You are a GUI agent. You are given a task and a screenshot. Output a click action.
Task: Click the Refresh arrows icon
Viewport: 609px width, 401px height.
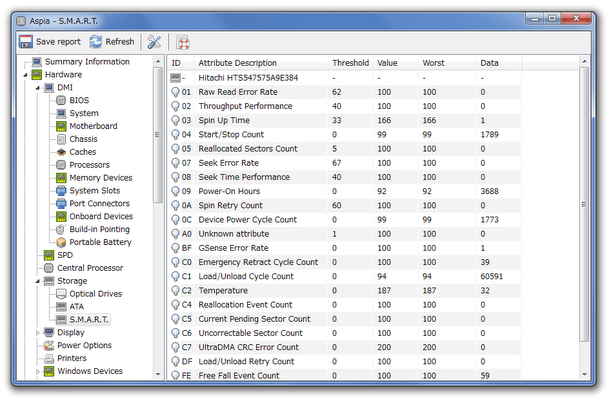(x=96, y=42)
